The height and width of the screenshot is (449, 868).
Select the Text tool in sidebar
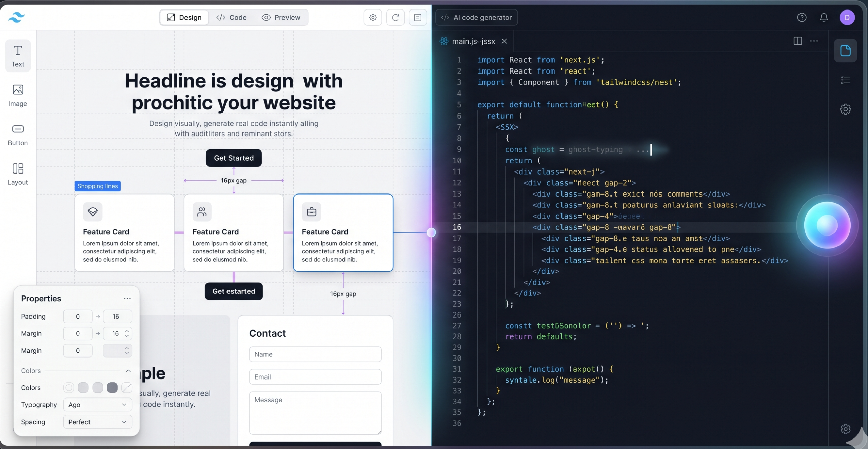coord(18,56)
